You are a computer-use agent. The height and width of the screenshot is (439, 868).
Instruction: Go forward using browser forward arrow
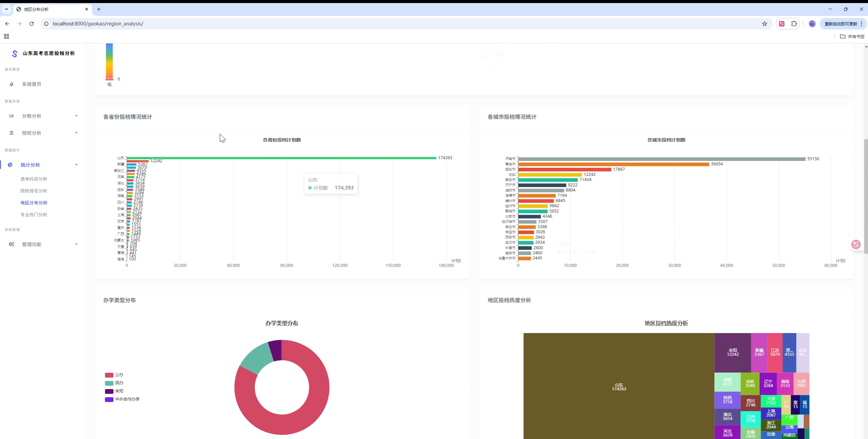tap(19, 24)
